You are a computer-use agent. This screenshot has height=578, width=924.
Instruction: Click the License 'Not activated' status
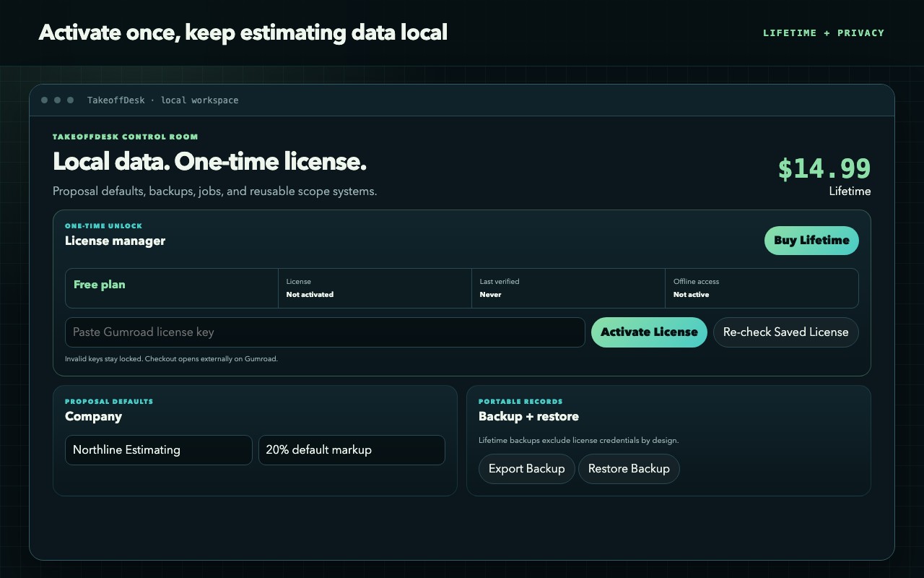310,295
